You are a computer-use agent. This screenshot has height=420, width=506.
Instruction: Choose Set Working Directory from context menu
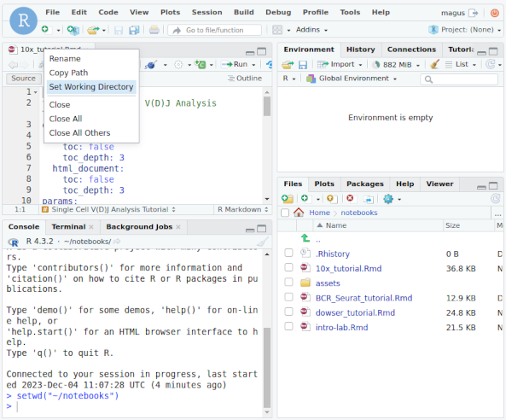coord(91,87)
